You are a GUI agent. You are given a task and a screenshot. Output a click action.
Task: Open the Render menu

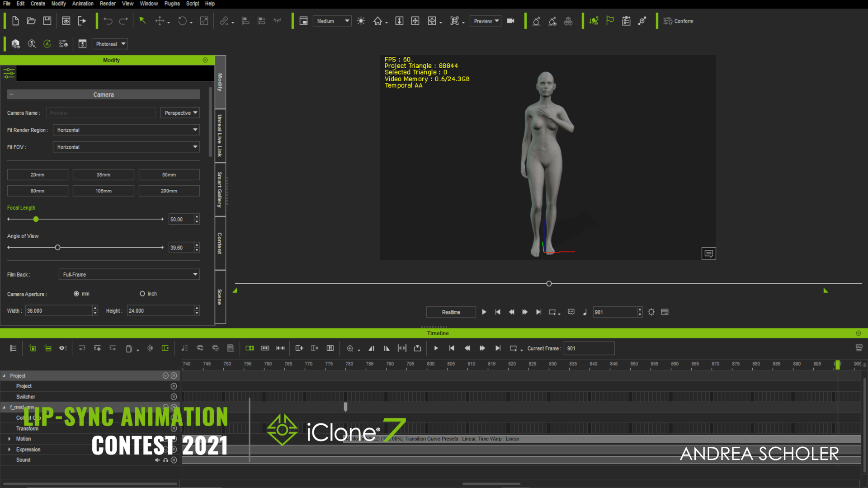pyautogui.click(x=108, y=4)
